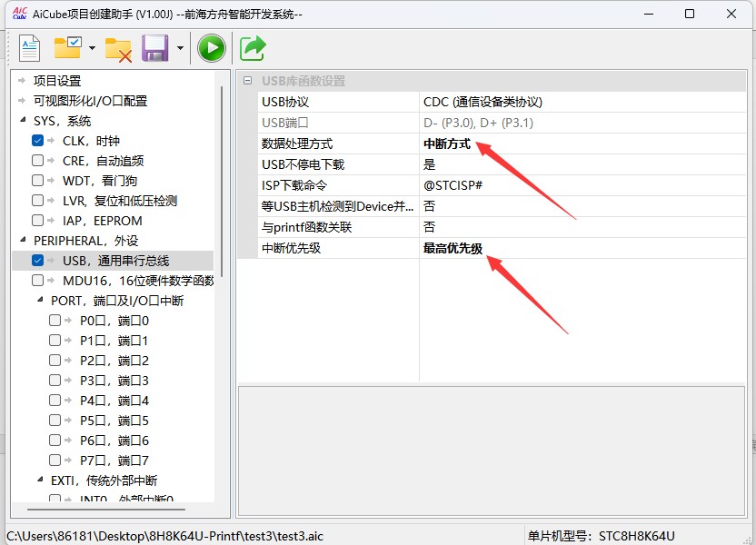The image size is (756, 545).
Task: Select IAP，EEPROM tree item label
Action: click(102, 221)
